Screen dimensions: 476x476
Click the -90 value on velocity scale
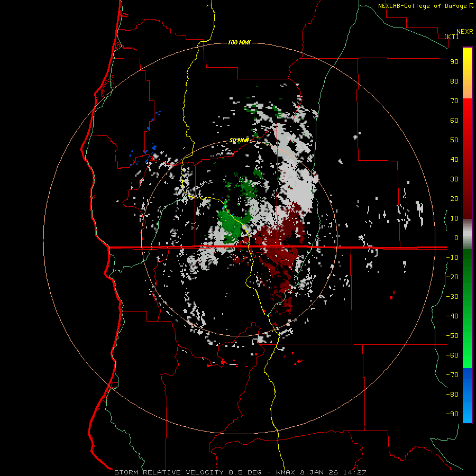[x=452, y=414]
